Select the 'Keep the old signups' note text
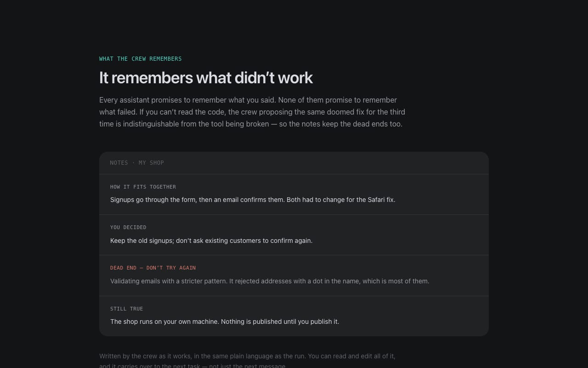This screenshot has width=588, height=368. [211, 241]
